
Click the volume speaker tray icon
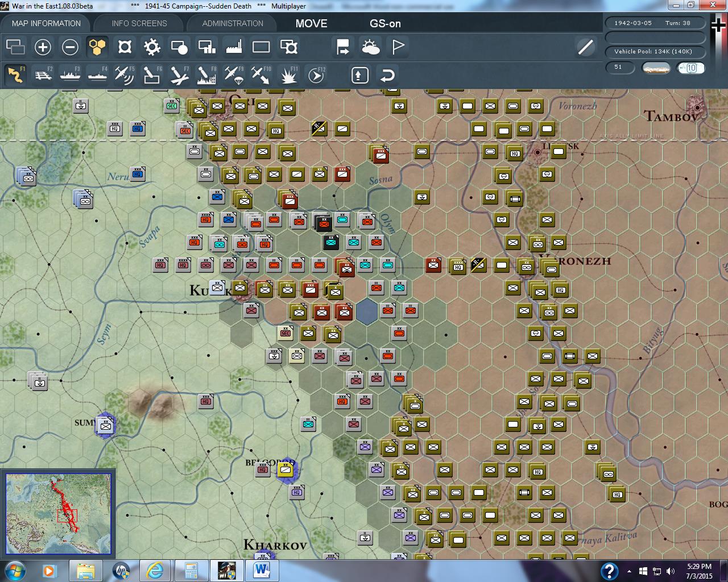click(671, 571)
